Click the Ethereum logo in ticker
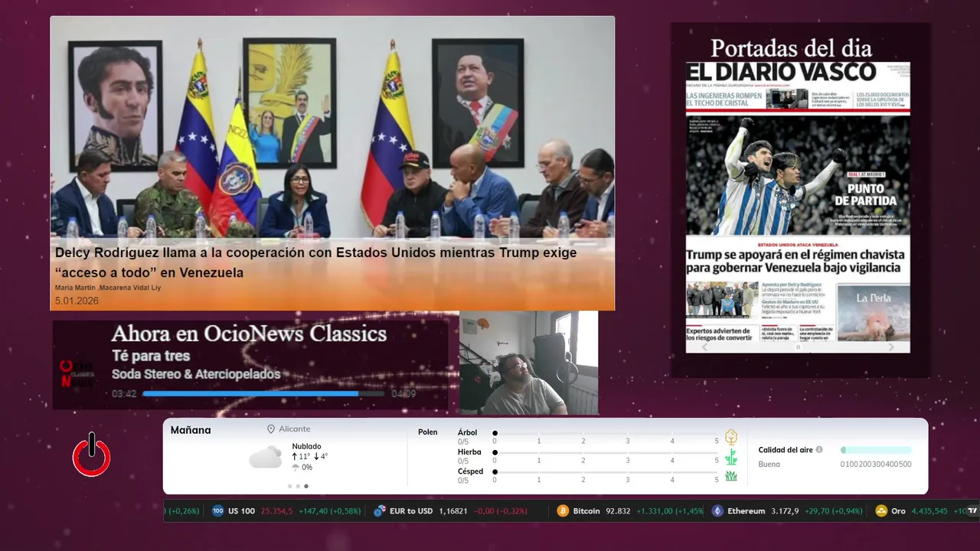 [x=717, y=510]
